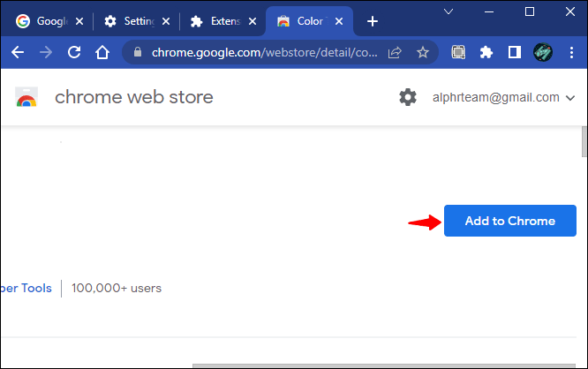Reload the current page
The image size is (588, 369).
point(74,52)
